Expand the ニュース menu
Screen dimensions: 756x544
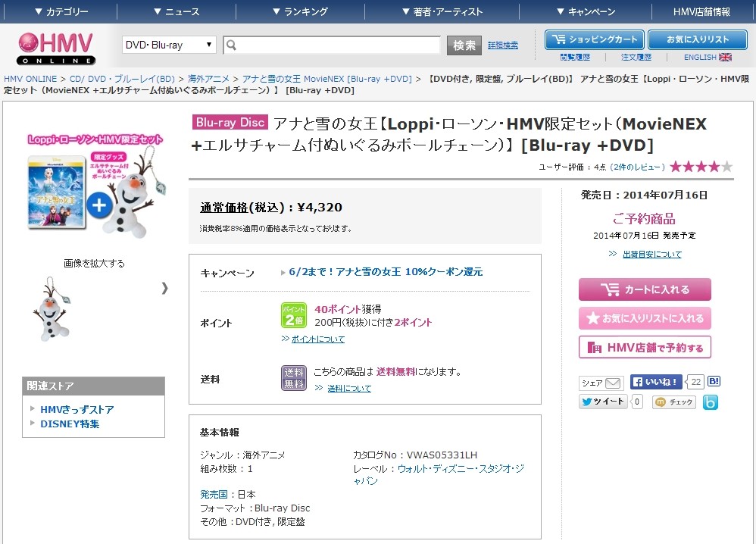pyautogui.click(x=176, y=11)
